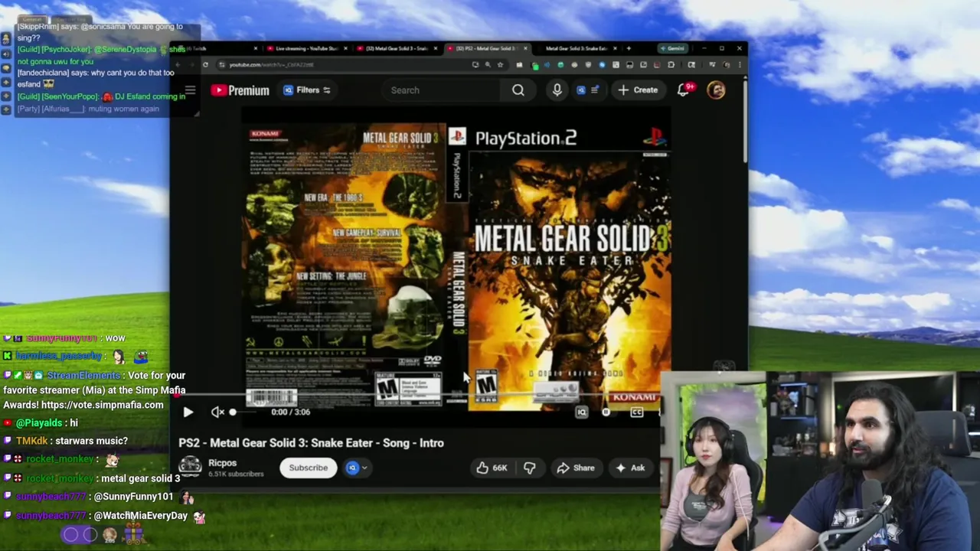Open the Ask button under the video
The width and height of the screenshot is (980, 551).
pyautogui.click(x=631, y=468)
